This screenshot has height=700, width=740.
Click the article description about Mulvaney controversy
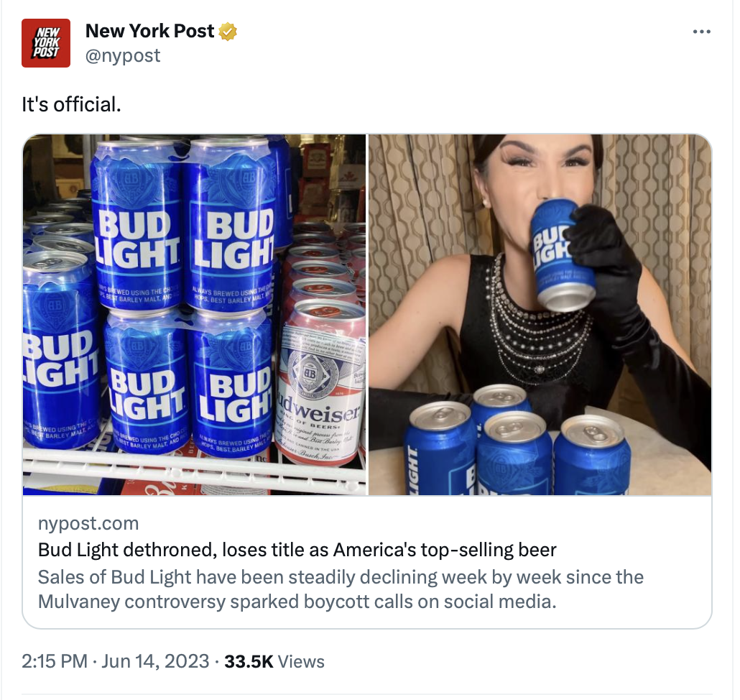pos(341,589)
